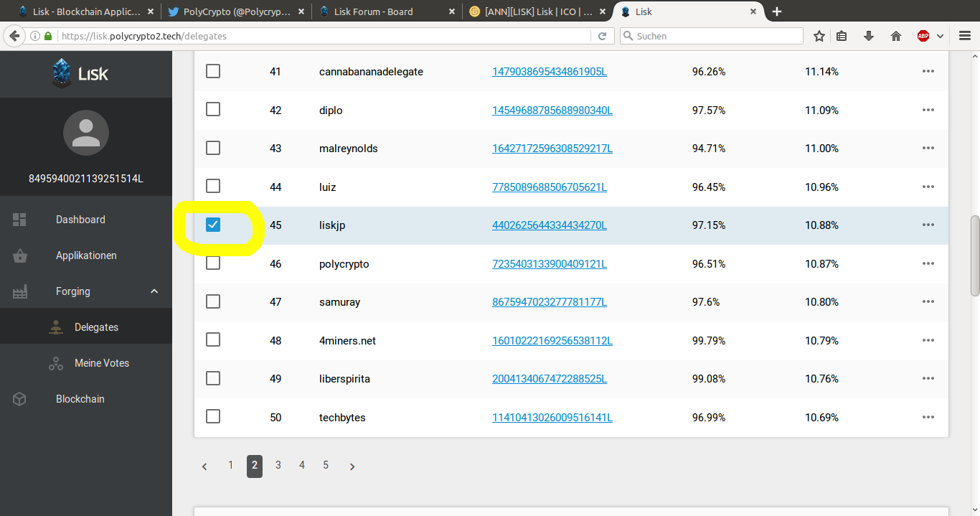Open a new browser tab with plus
The width and height of the screenshot is (980, 516).
(x=777, y=11)
